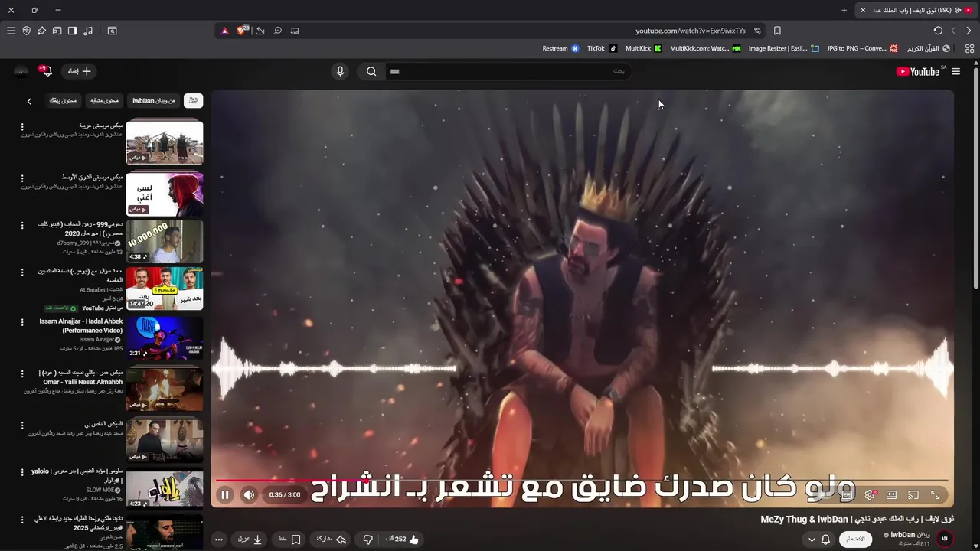Open options for the ١٠٠ سؤال video

point(22,272)
